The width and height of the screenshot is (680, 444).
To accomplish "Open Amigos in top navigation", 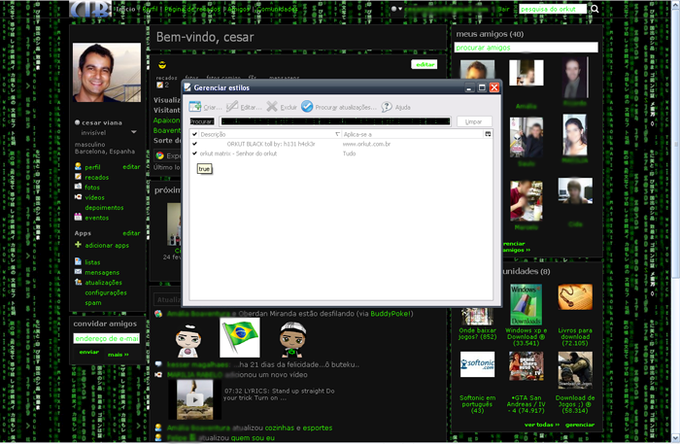I will tap(238, 9).
